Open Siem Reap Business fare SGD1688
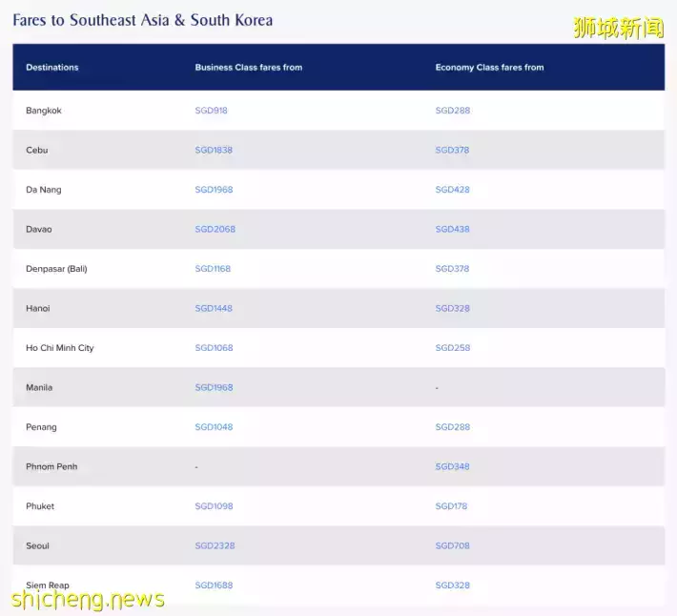Viewport: 677px width, 616px height. [214, 585]
